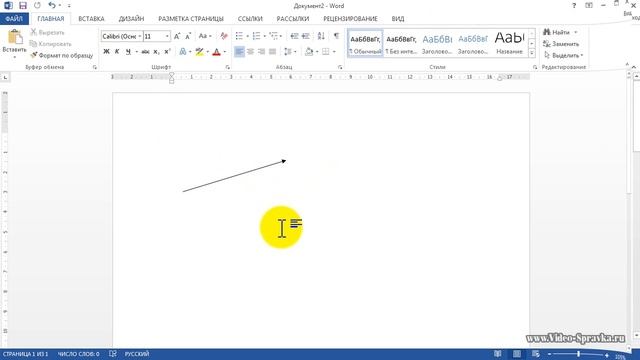
Task: Switch to РАЗМЕТКА СТРАНИЦЫ tab
Action: pos(191,19)
